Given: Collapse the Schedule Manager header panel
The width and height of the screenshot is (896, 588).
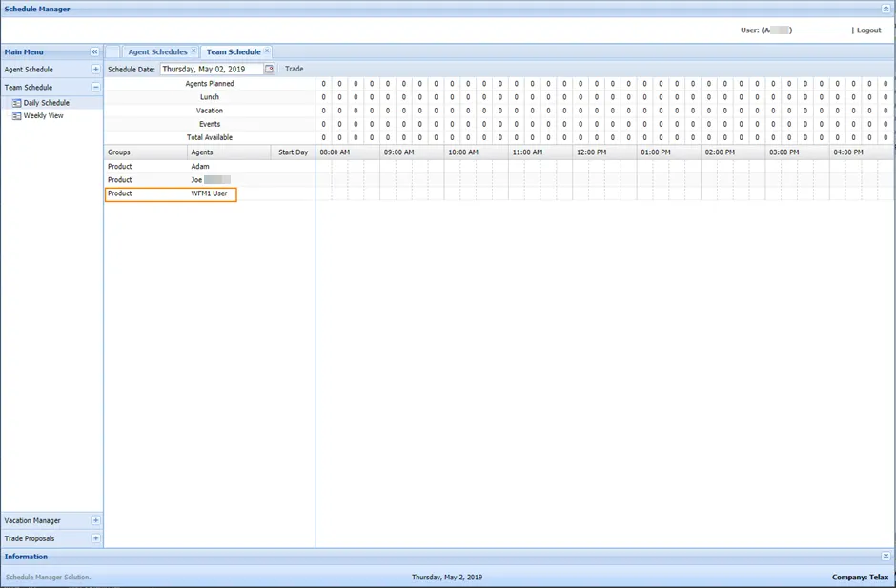Looking at the screenshot, I should (x=886, y=9).
